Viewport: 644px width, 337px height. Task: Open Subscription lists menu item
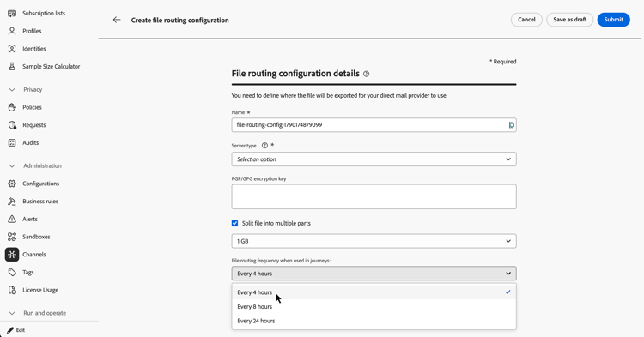pyautogui.click(x=44, y=14)
